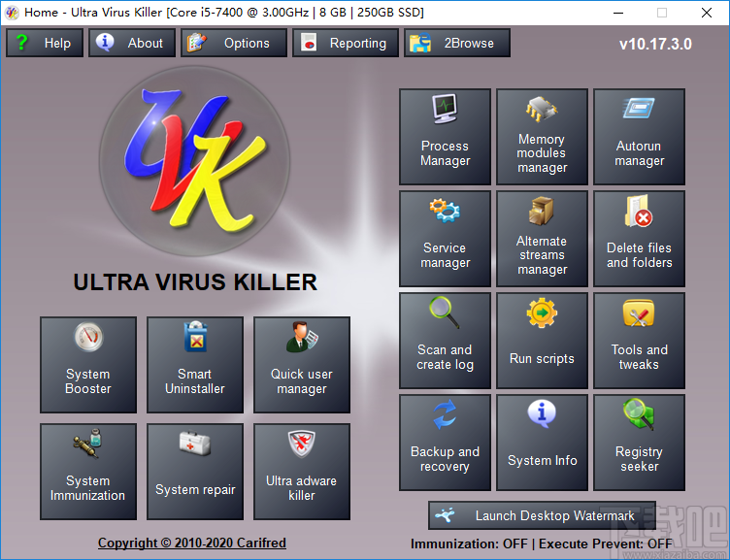The width and height of the screenshot is (730, 560).
Task: Launch Smart Uninstaller
Action: tap(195, 365)
